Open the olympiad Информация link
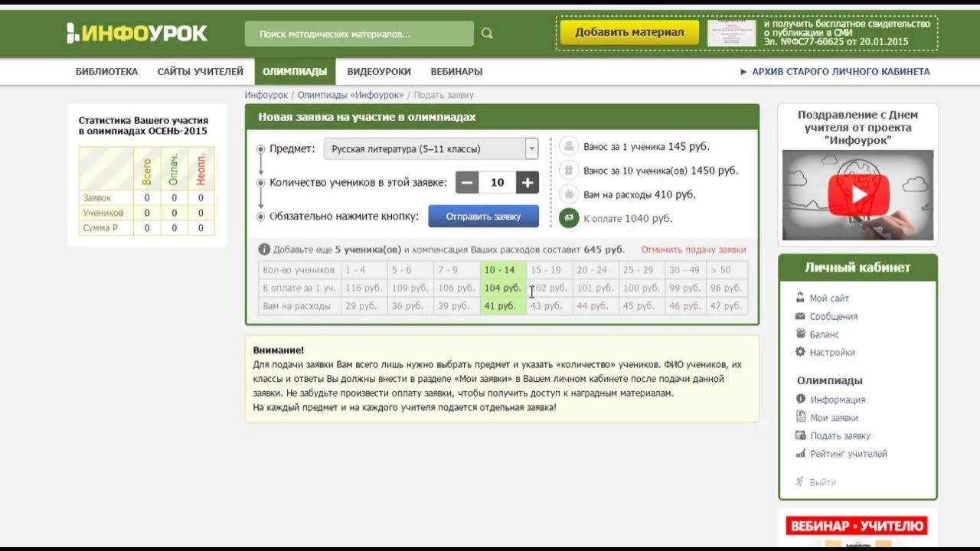Viewport: 980px width, 551px height. tap(838, 399)
